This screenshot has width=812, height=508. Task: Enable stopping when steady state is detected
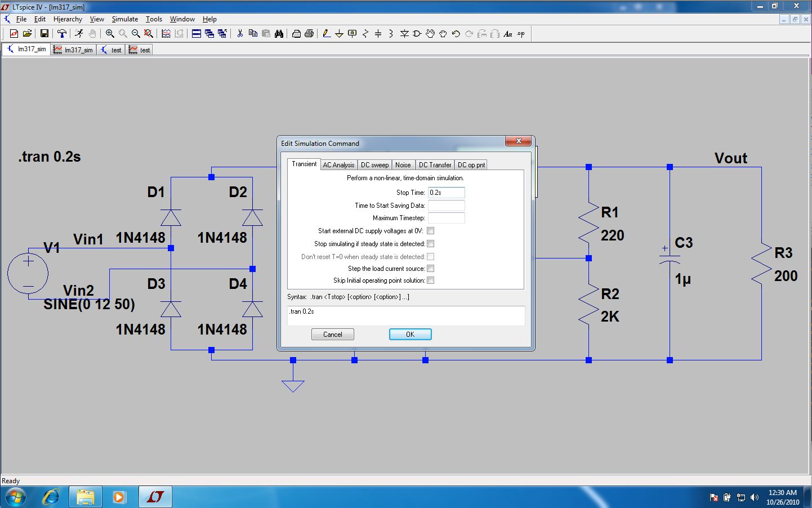point(430,243)
